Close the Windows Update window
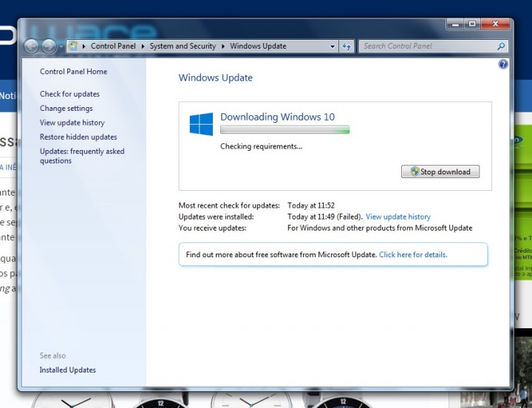This screenshot has width=532, height=408. tap(495, 24)
